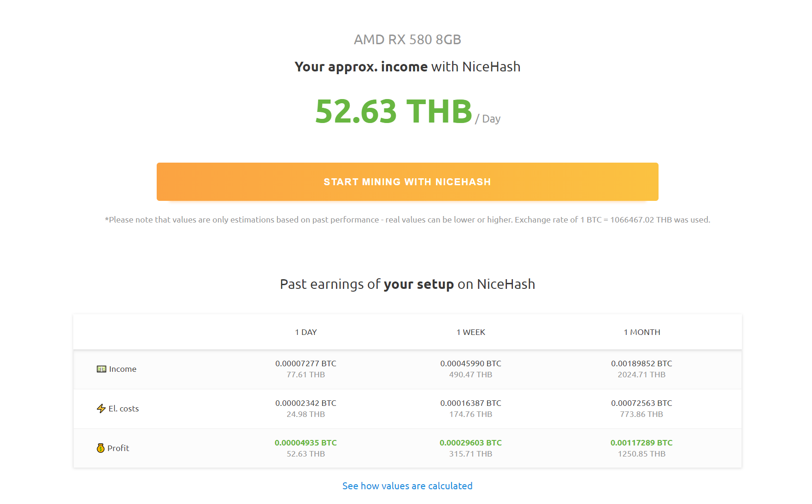Select the 1 DAY column header
The width and height of the screenshot is (812, 504).
(x=306, y=332)
